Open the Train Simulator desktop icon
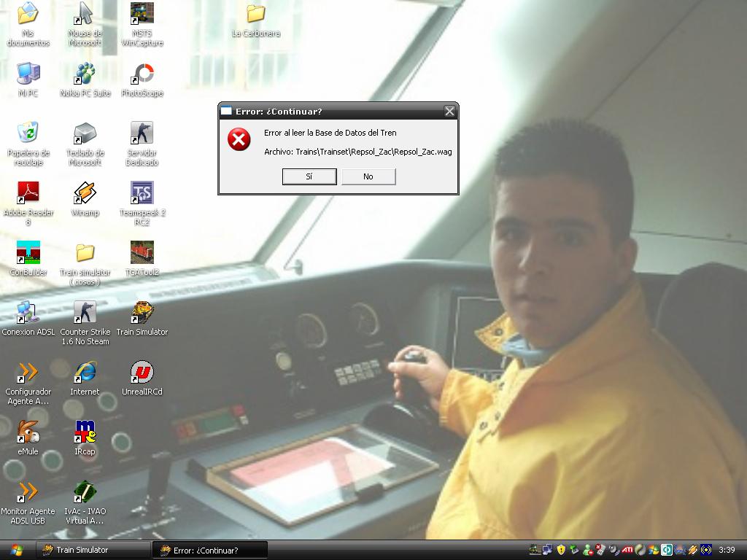Image resolution: width=747 pixels, height=560 pixels. tap(142, 314)
